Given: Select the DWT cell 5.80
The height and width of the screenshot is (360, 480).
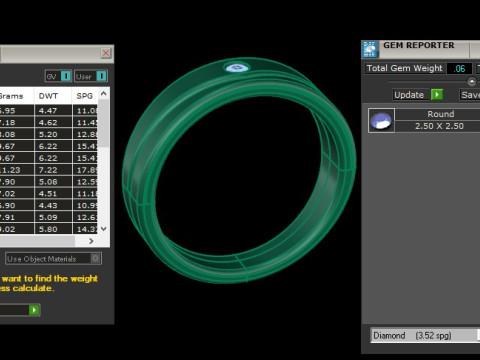Looking at the screenshot, I should point(53,229).
